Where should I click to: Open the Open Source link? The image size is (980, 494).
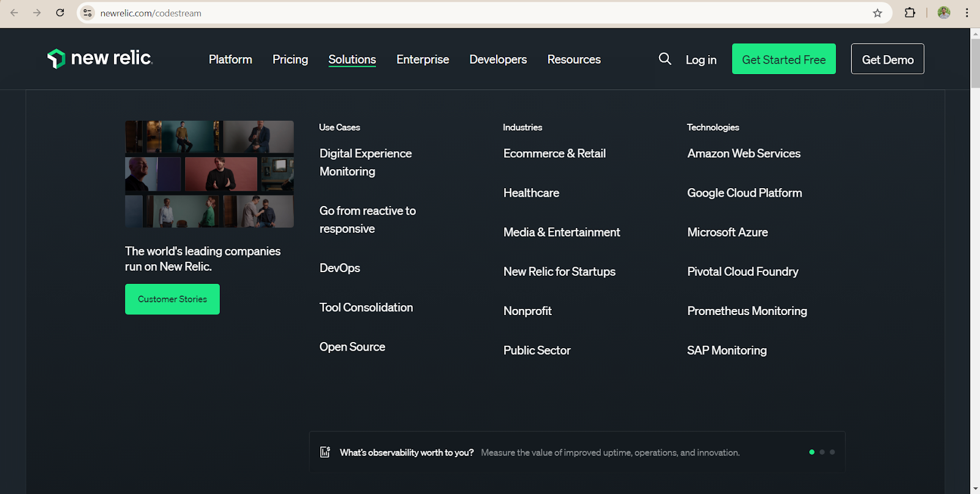(352, 347)
